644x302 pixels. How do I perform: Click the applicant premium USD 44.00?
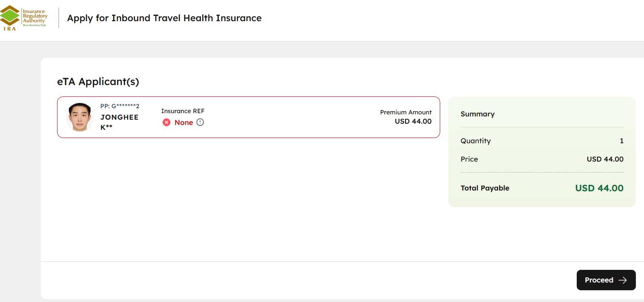(x=413, y=121)
